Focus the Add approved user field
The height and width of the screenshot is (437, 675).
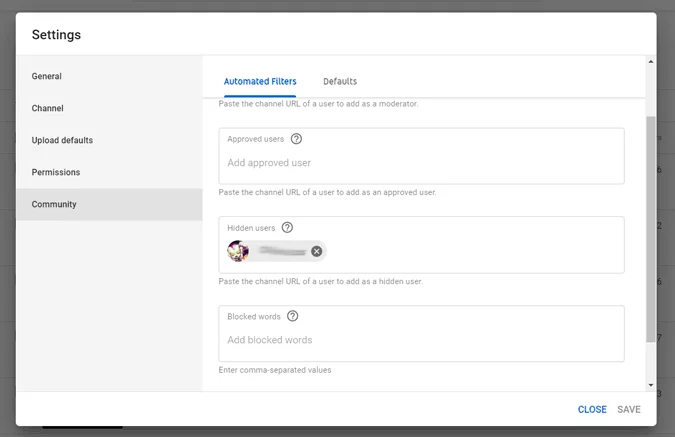point(420,163)
